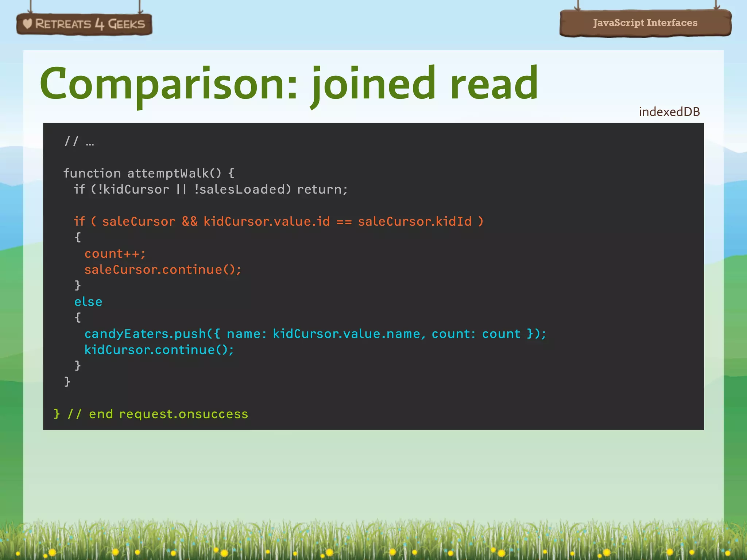Click the 'kidCursor.continue();' statement
Screen dimensions: 747x560
159,350
